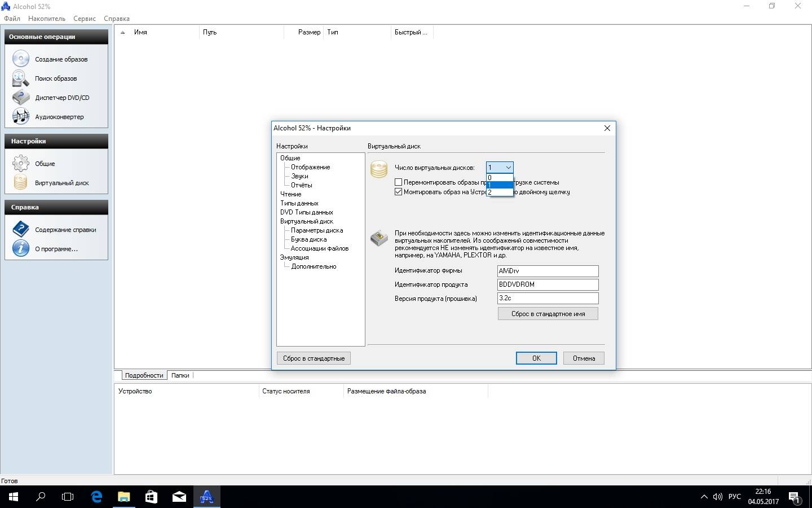This screenshot has height=508, width=812.
Task: Click the volume speaker tray icon
Action: tap(717, 497)
